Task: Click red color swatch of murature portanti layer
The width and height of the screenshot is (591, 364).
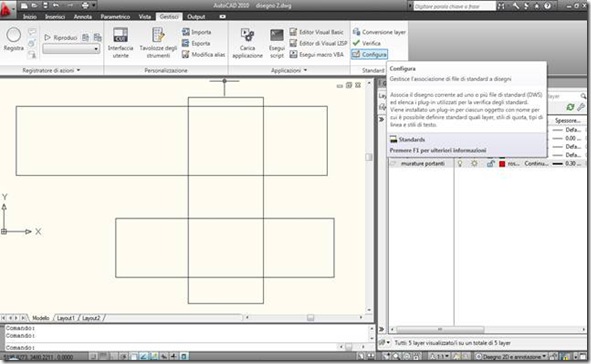Action: (502, 164)
